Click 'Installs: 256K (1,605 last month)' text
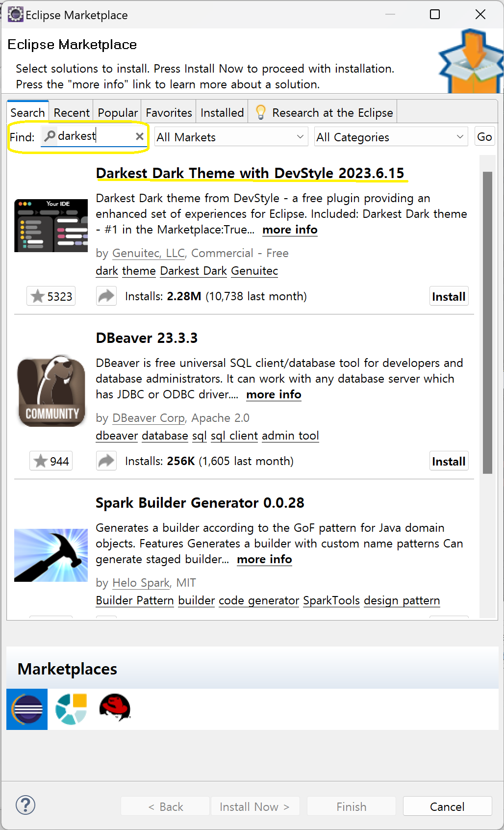The height and width of the screenshot is (830, 504). point(209,461)
